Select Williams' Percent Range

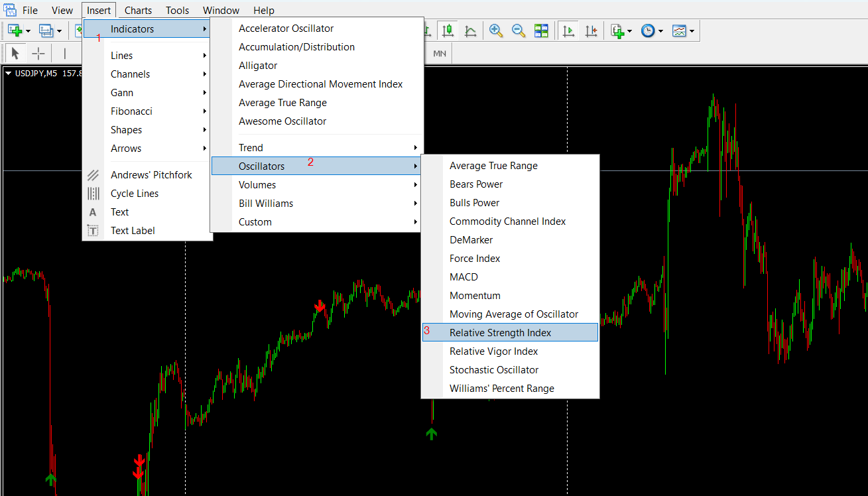[x=510, y=389]
